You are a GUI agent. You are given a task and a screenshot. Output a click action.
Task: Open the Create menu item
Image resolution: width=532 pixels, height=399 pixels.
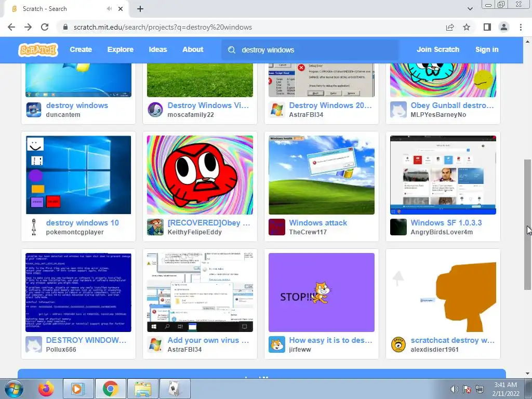81,49
